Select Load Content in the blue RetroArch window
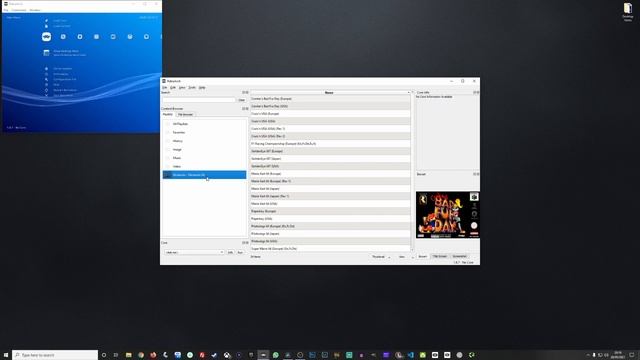This screenshot has height=360, width=640. point(62,26)
